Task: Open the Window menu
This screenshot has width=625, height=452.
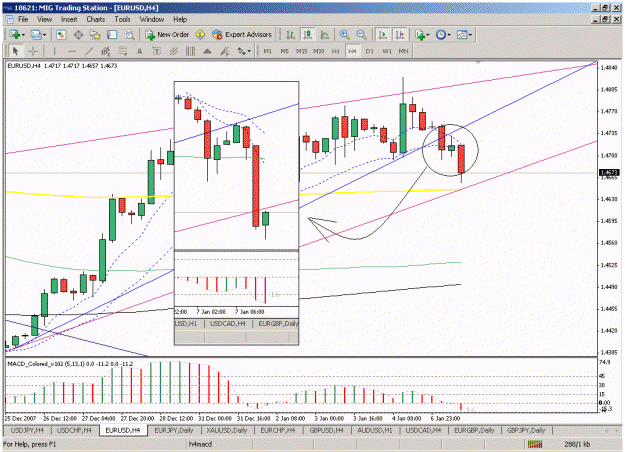Action: coord(152,19)
